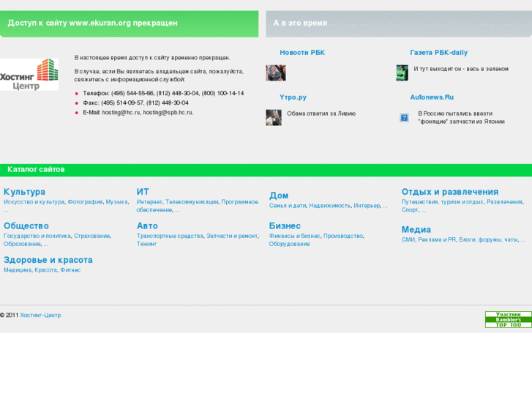
Task: Open headline И тут выходит он - весь в зеленом
Action: tap(461, 69)
